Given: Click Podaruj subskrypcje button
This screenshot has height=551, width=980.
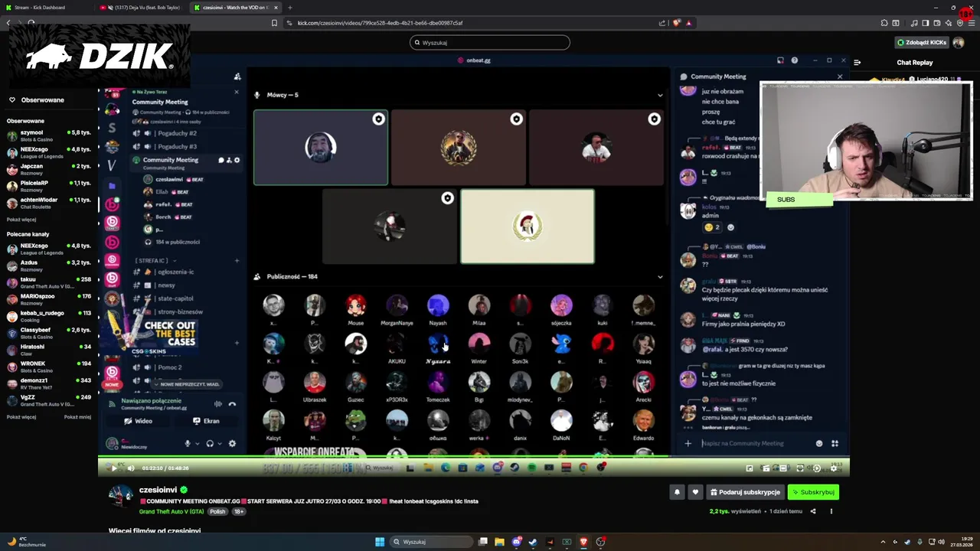Looking at the screenshot, I should pos(745,492).
